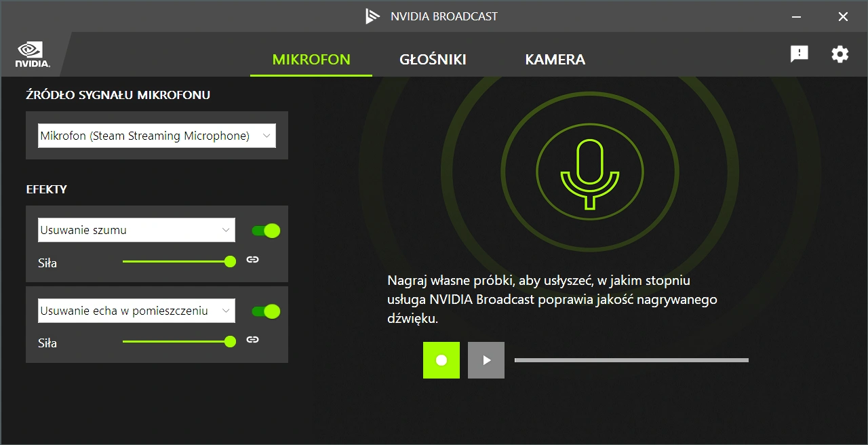
Task: Turn off Usuwanie echa w pomieszczeniu toggle
Action: click(x=266, y=311)
